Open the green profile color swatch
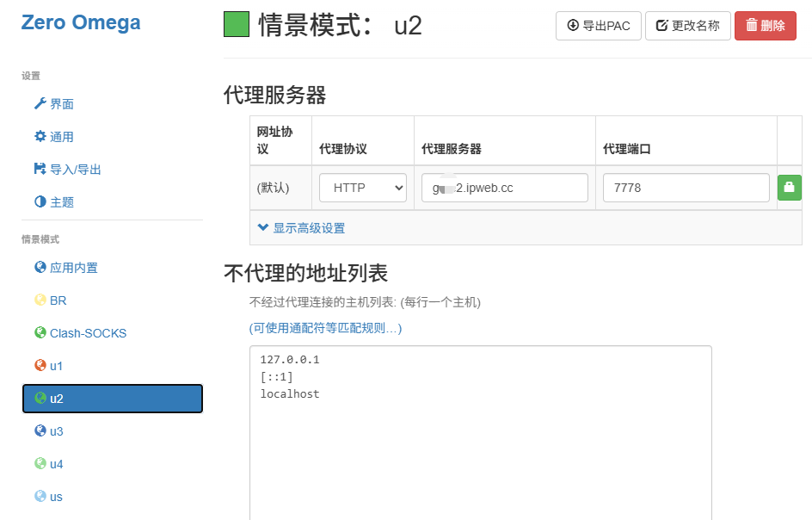 point(237,24)
